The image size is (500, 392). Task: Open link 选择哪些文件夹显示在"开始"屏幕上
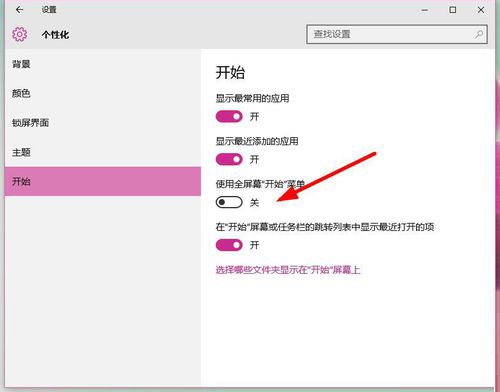pyautogui.click(x=288, y=270)
